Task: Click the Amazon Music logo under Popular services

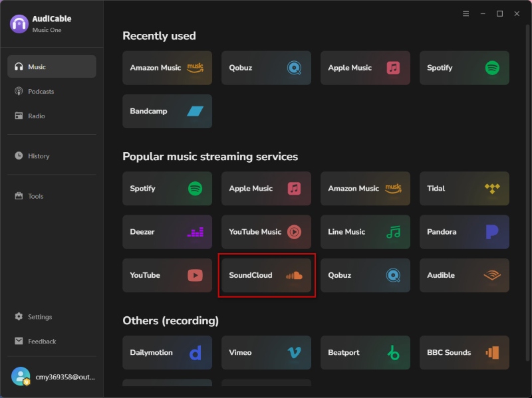Action: pos(393,189)
